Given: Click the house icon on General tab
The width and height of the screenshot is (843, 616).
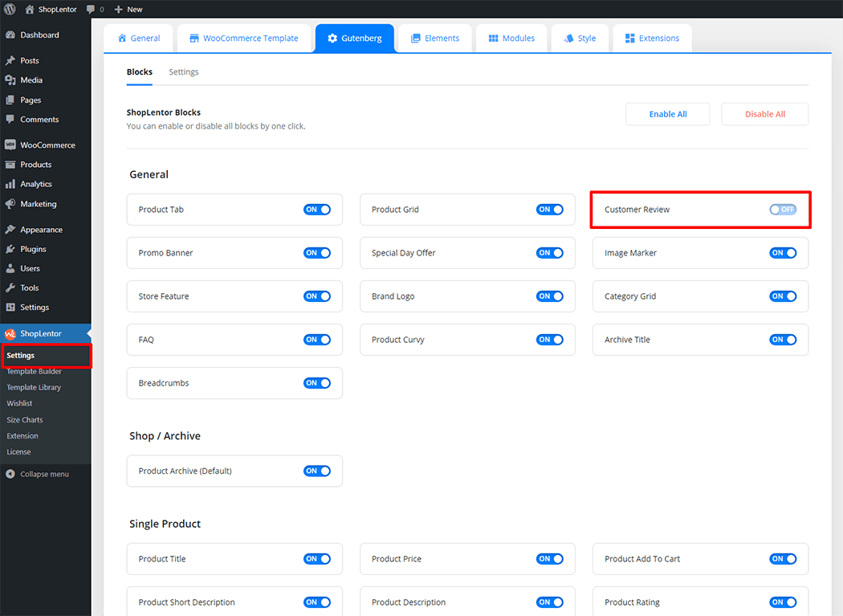Looking at the screenshot, I should (122, 39).
